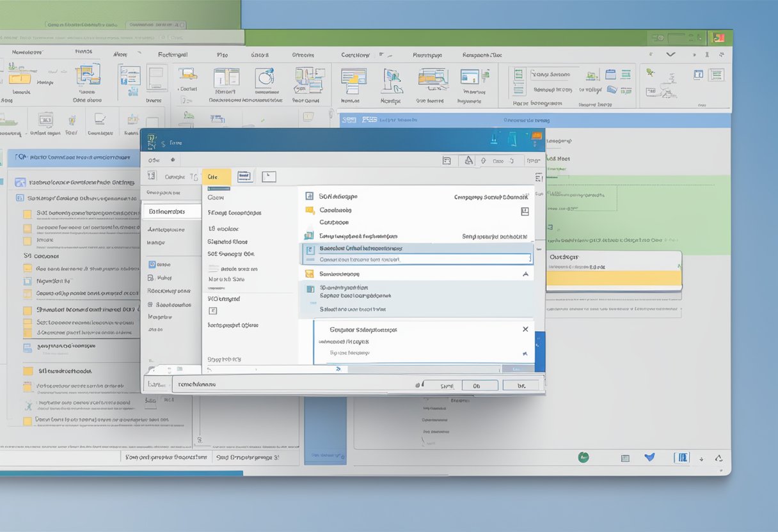Click the books icon beside the templates entry
This screenshot has width=778, height=532.
(x=308, y=235)
